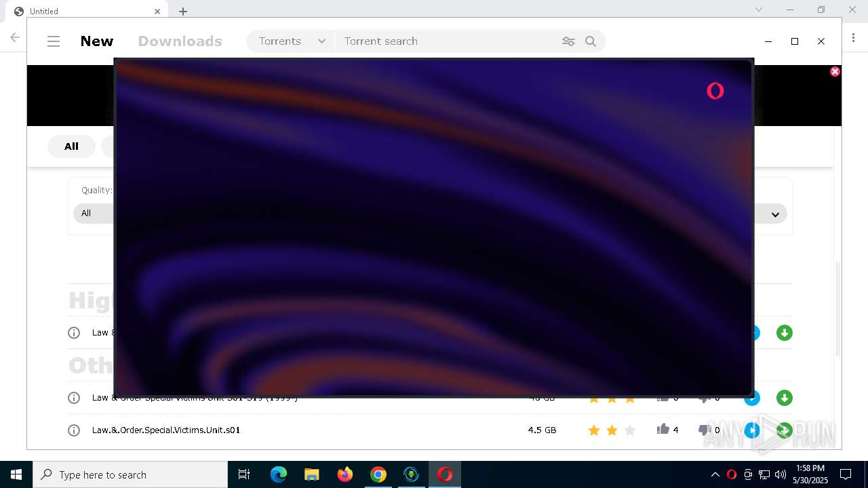Click the Opera logo in the overlay
The height and width of the screenshot is (488, 868).
[x=715, y=91]
